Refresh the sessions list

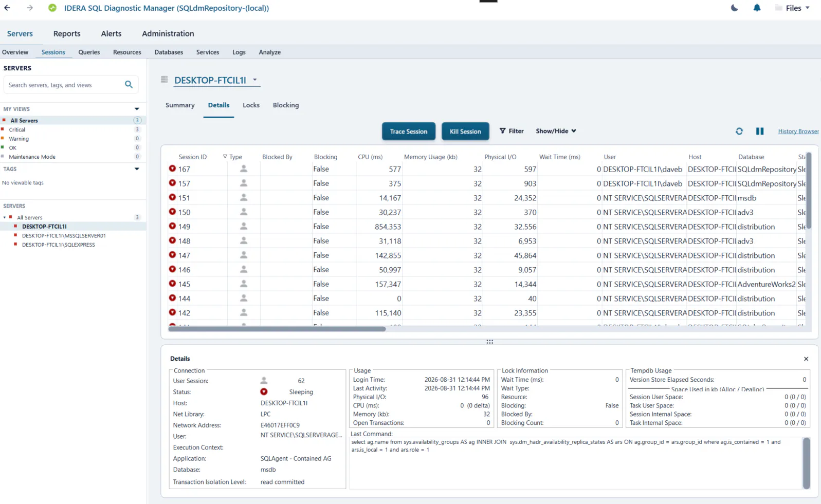(739, 131)
